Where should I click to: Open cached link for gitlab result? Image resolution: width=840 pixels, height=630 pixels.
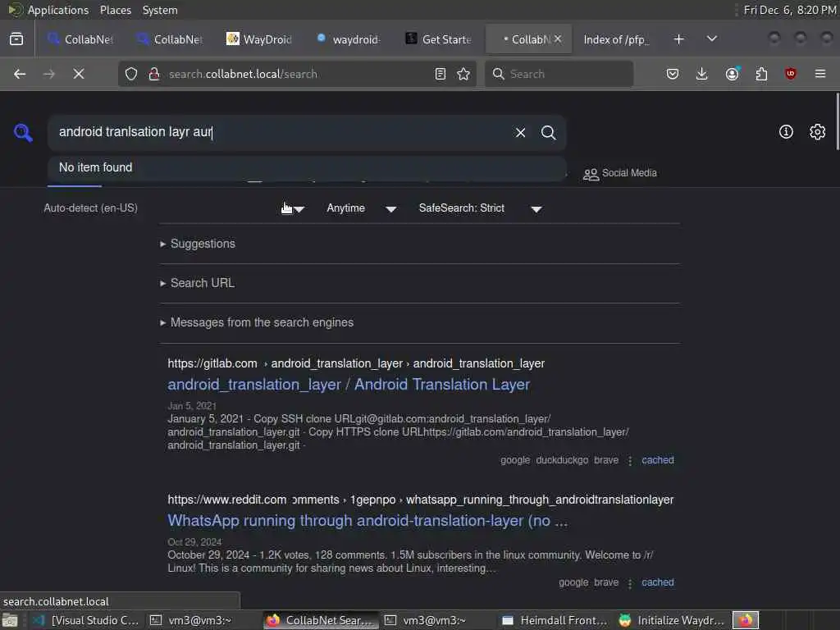point(657,459)
